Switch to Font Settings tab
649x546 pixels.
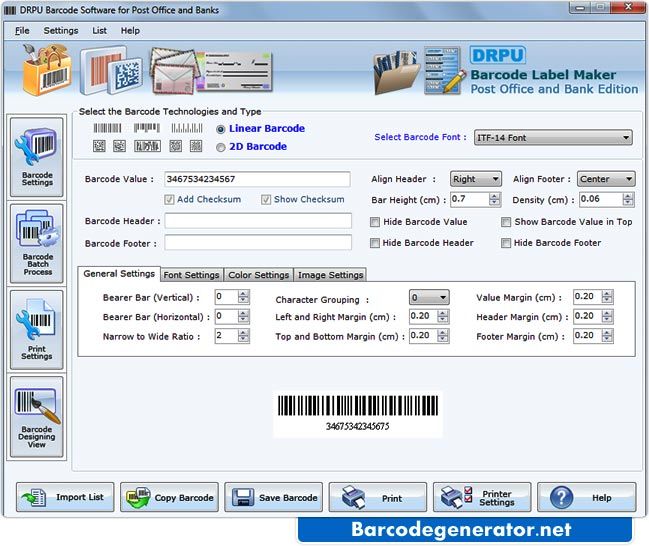click(191, 275)
